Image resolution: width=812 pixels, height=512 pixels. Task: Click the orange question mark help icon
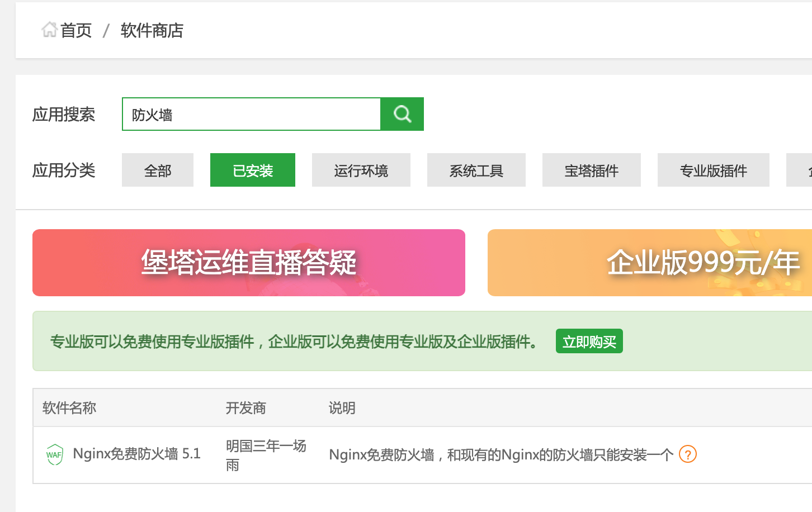pyautogui.click(x=688, y=454)
